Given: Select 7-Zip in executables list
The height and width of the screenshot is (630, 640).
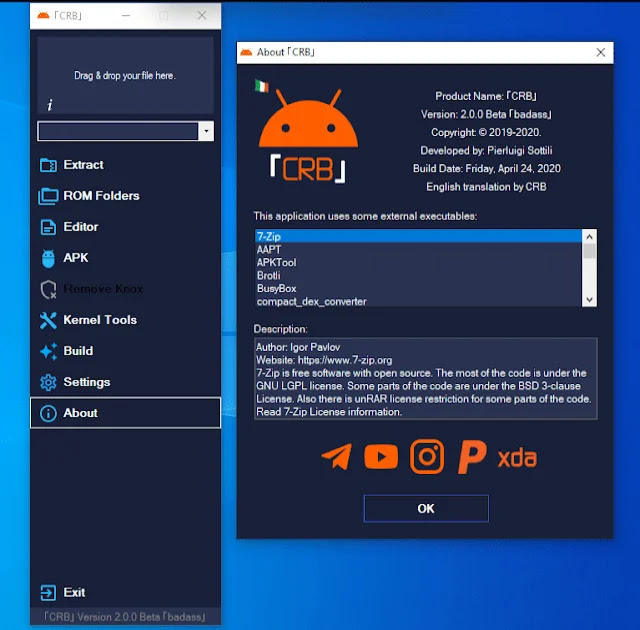Looking at the screenshot, I should pyautogui.click(x=418, y=236).
